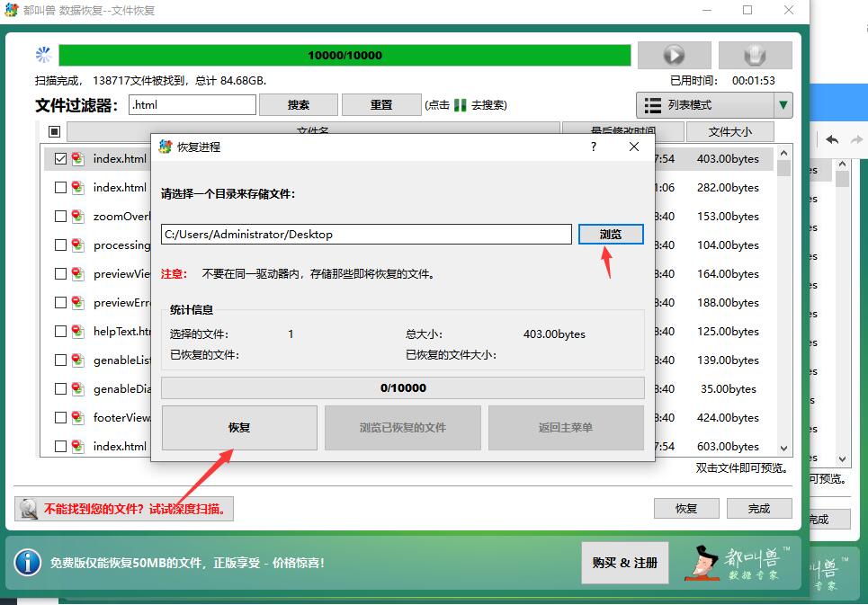This screenshot has width=868, height=605.
Task: Click the 恢复 button in the dialog
Action: 239,428
